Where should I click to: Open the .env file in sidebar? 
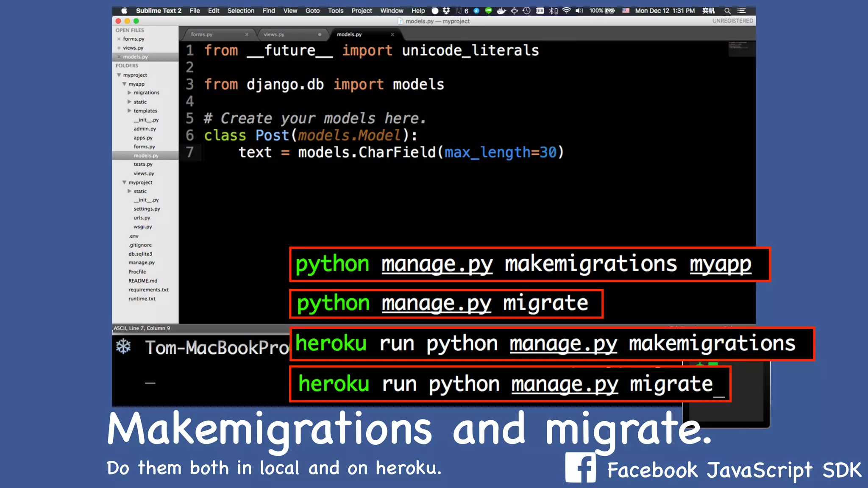click(x=134, y=236)
